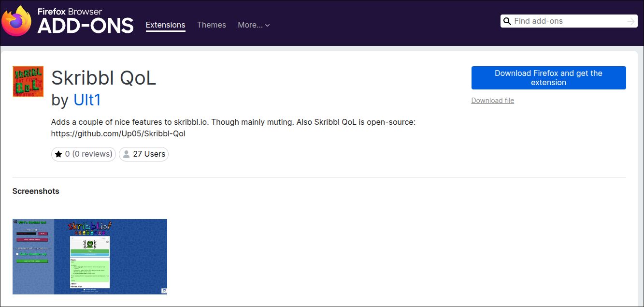Image resolution: width=644 pixels, height=307 pixels.
Task: Click the users person icon
Action: pos(126,154)
